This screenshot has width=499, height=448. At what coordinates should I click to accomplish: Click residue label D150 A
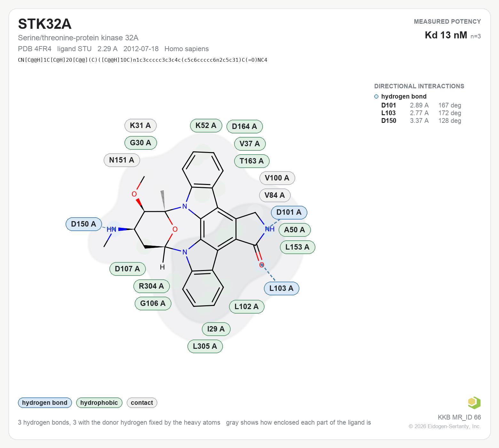83,224
